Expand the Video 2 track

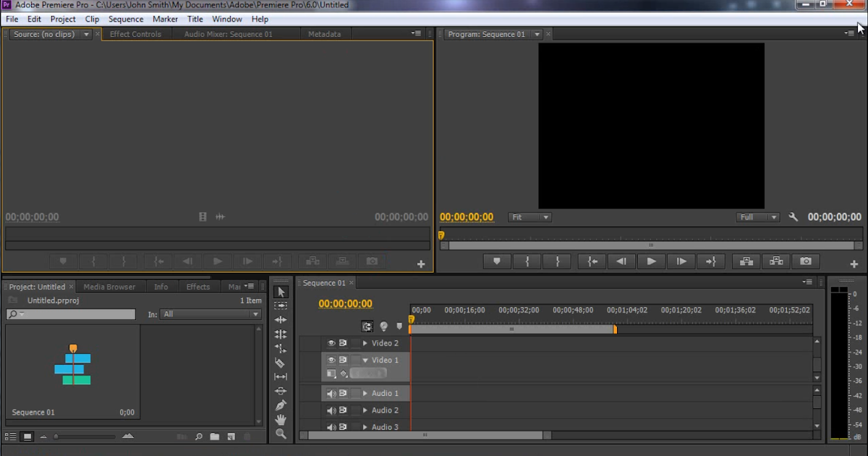pos(365,343)
